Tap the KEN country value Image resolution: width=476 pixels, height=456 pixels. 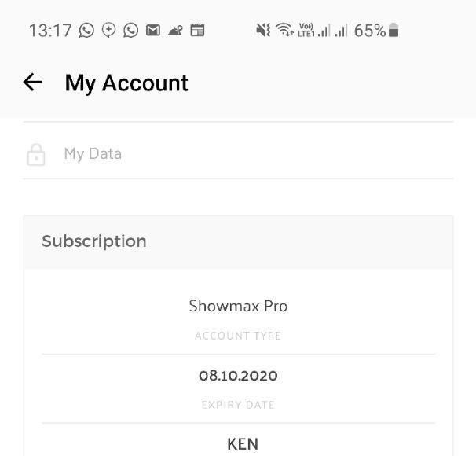pos(243,444)
